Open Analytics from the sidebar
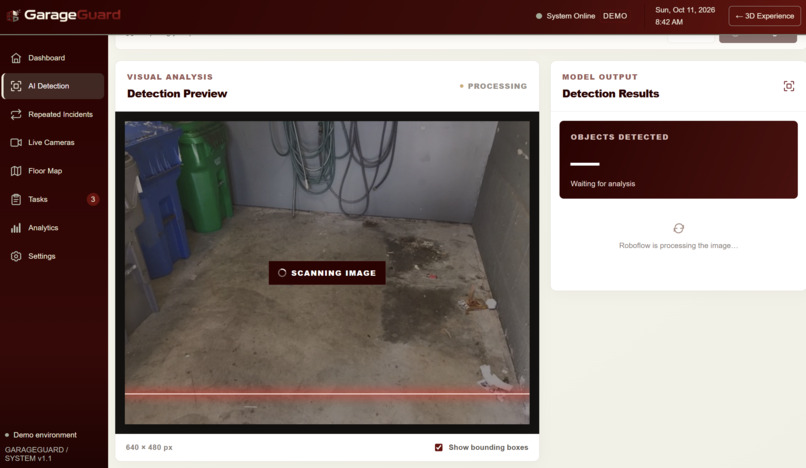Viewport: 806px width, 468px height. tap(53, 227)
